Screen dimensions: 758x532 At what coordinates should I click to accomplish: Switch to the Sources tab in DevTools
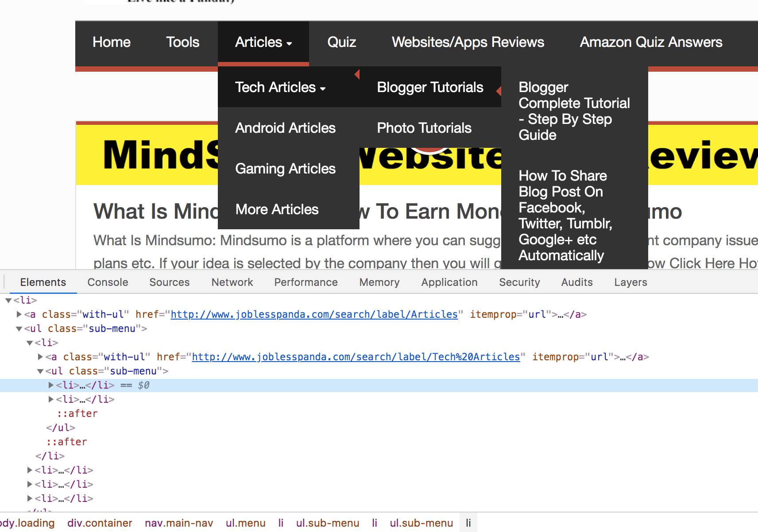click(169, 282)
